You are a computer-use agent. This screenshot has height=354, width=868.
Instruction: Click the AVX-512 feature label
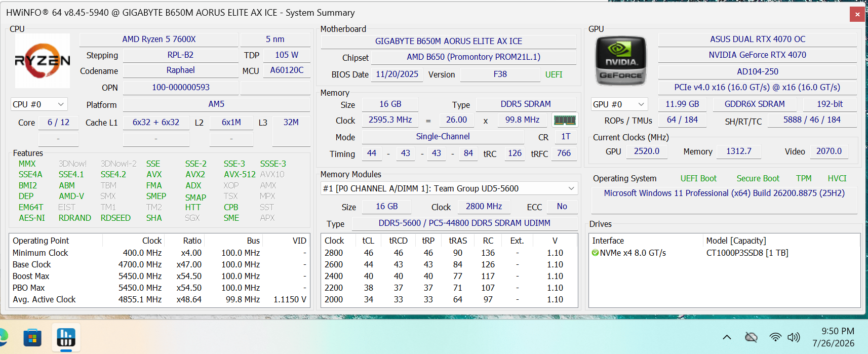(240, 174)
